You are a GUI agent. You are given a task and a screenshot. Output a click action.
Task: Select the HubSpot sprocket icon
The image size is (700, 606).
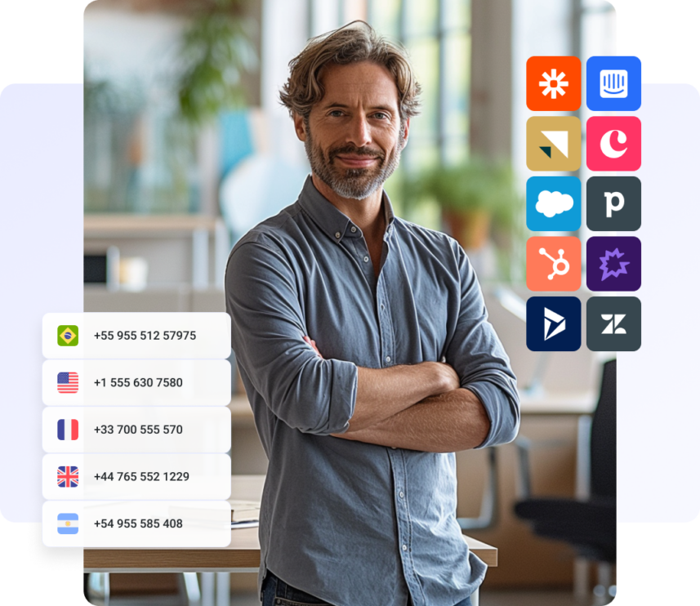tap(554, 263)
